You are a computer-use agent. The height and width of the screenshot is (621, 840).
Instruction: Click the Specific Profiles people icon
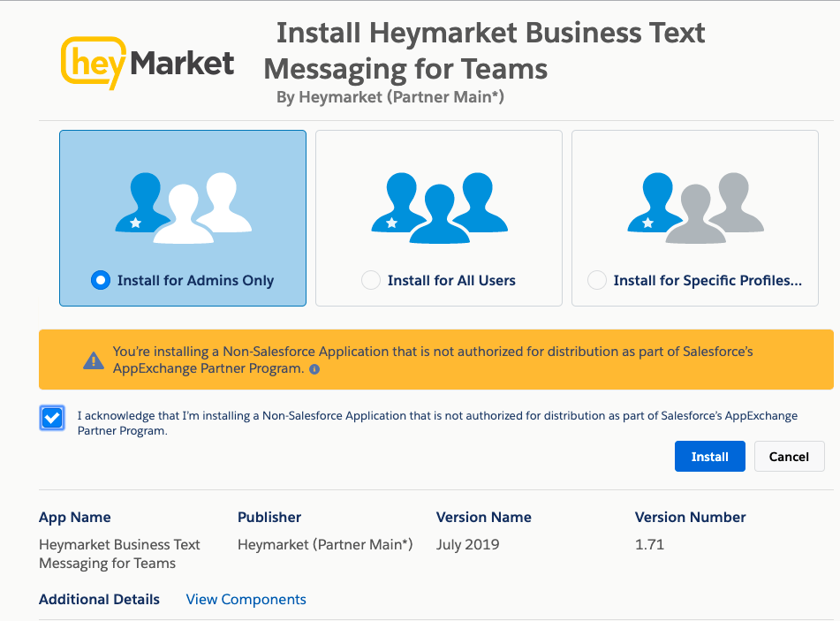(x=695, y=208)
